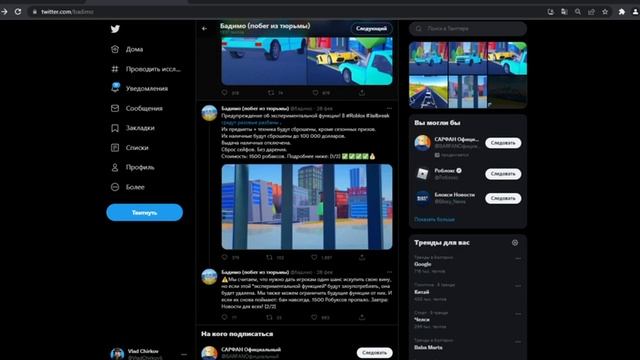Open options of the 1/2 tweet
The height and width of the screenshot is (360, 640).
pyautogui.click(x=389, y=109)
